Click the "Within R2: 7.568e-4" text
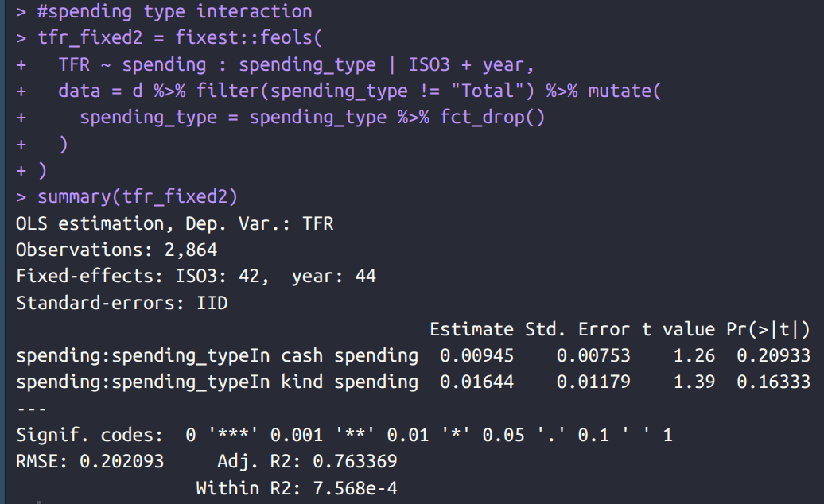Image resolution: width=824 pixels, height=504 pixels. coord(296,487)
